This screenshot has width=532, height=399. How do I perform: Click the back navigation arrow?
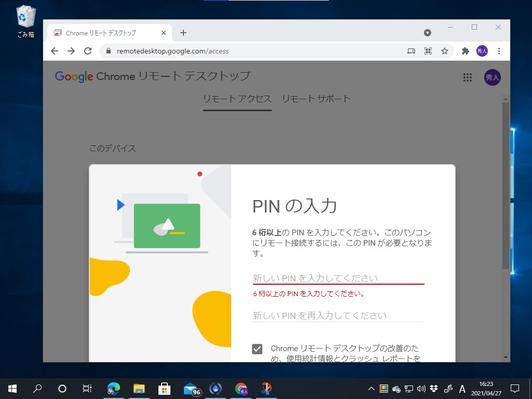coord(54,51)
